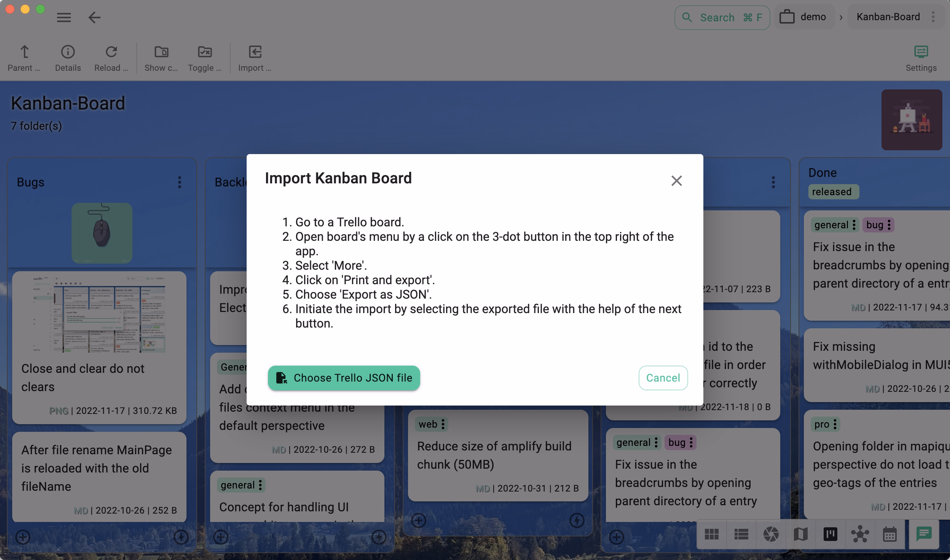
Task: Switch to the list perspective icon
Action: 741,534
